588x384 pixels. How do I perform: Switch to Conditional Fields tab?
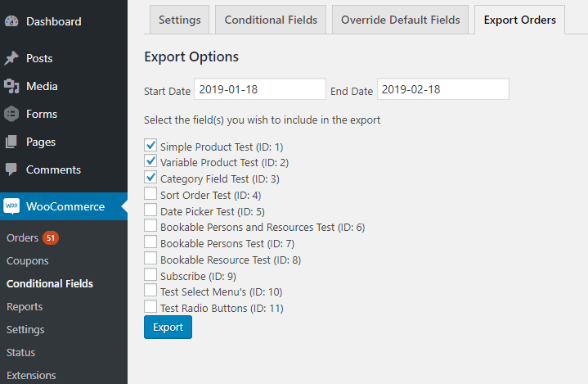[271, 20]
